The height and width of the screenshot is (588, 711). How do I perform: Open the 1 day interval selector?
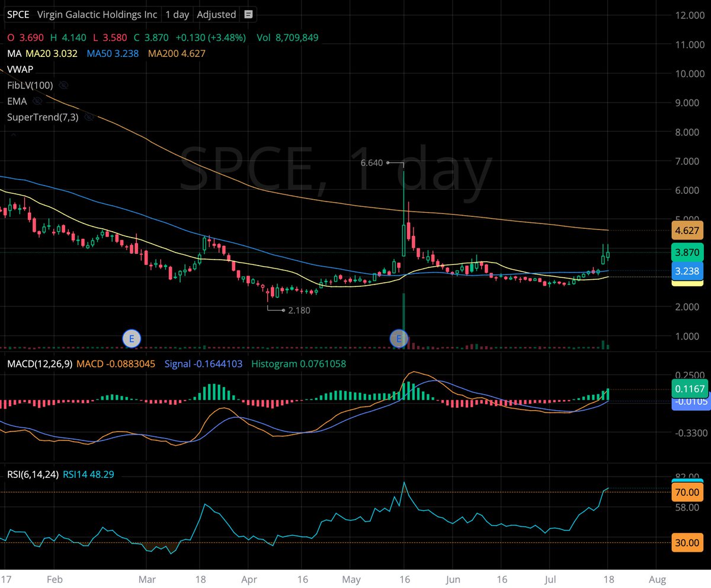(177, 15)
